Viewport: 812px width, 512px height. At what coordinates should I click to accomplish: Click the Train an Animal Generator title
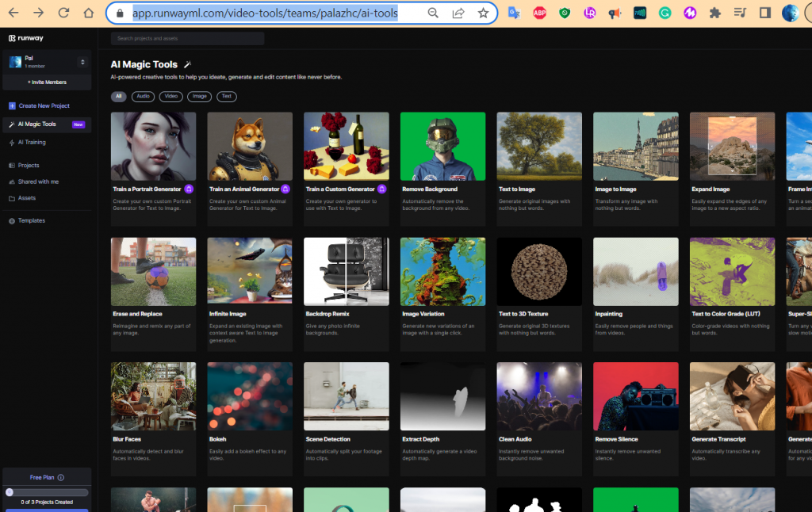[244, 189]
